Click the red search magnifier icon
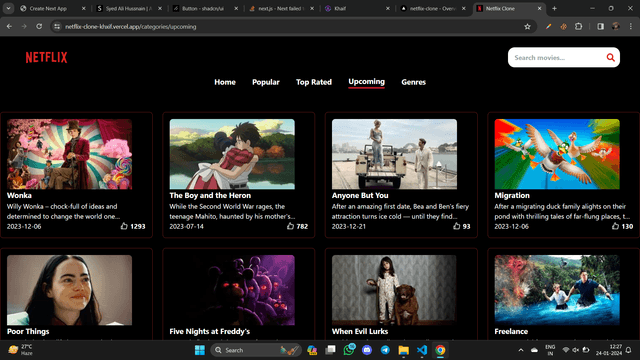The height and width of the screenshot is (360, 640). tap(610, 58)
